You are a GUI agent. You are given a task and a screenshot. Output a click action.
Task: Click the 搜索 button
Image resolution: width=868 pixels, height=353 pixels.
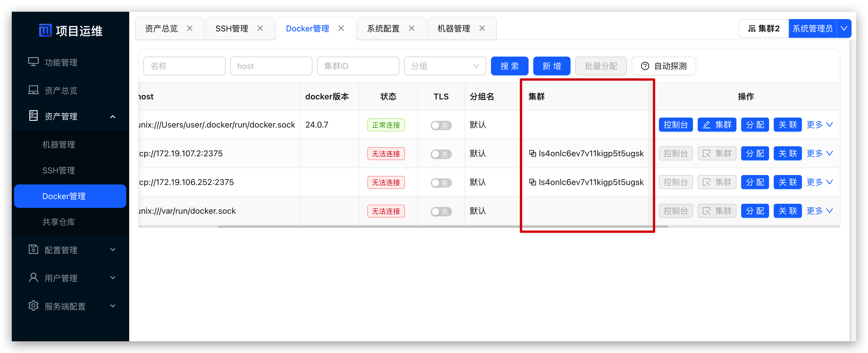pos(509,66)
